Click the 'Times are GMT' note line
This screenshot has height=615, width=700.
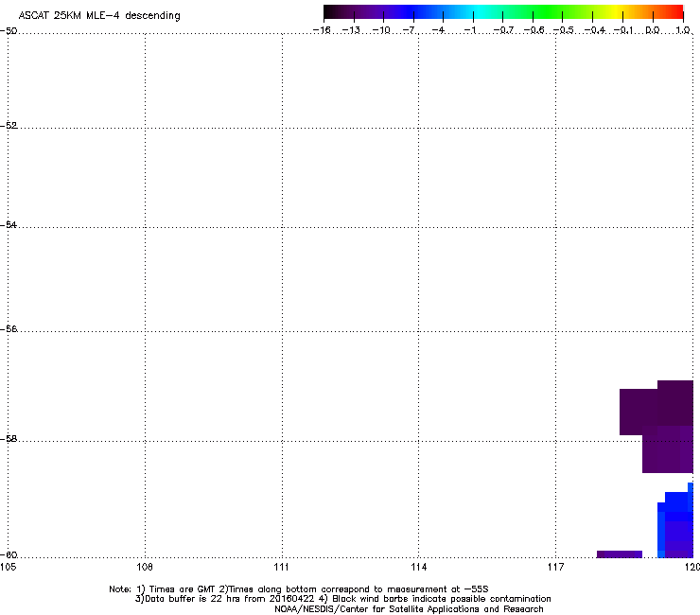click(x=299, y=589)
